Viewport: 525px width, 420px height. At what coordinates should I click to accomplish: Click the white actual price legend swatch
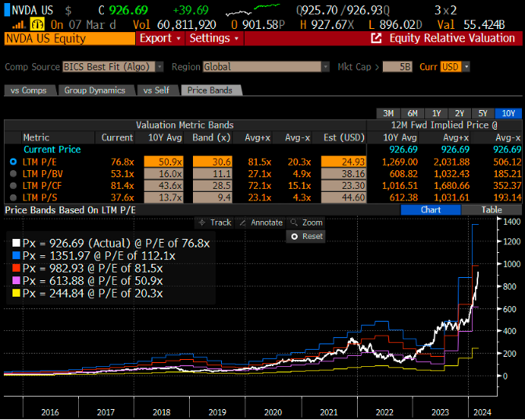(x=16, y=244)
